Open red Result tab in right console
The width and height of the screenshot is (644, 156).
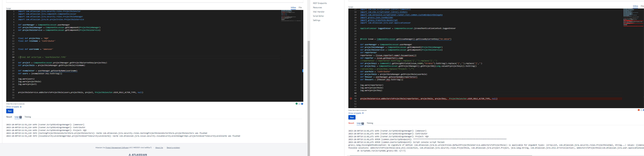(351, 123)
